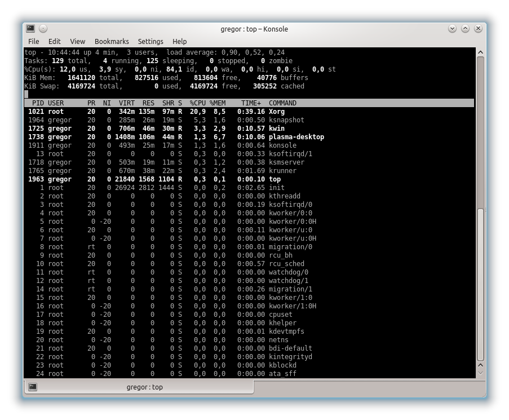The width and height of the screenshot is (509, 420).
Task: Open the Edit menu
Action: pos(54,41)
